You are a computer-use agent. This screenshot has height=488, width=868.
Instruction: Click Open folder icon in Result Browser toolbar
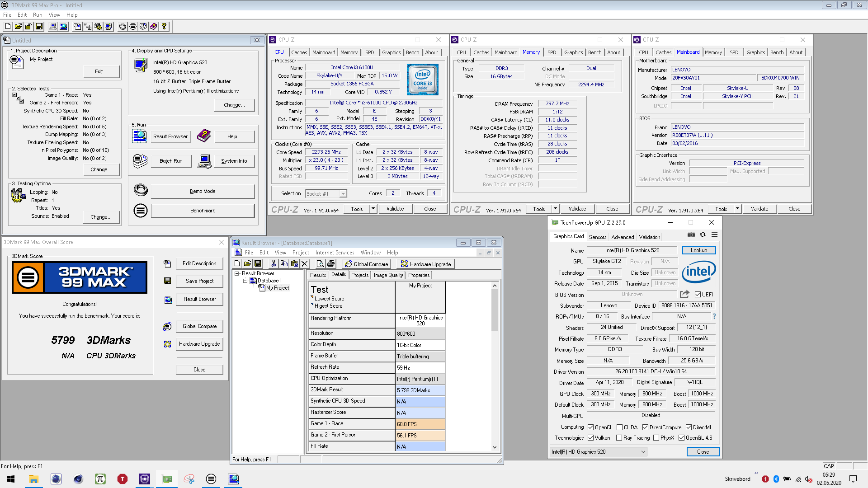pyautogui.click(x=247, y=264)
